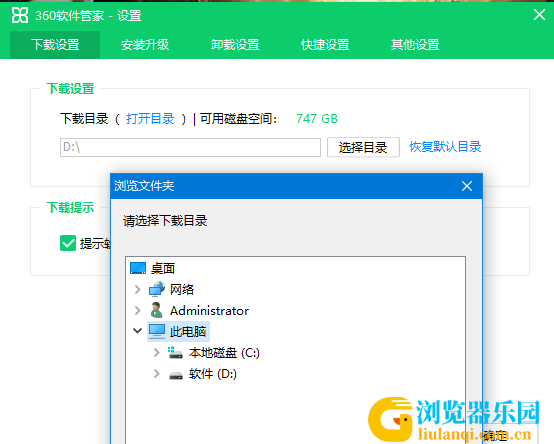
Task: Open the 快捷设置 tab
Action: click(325, 45)
